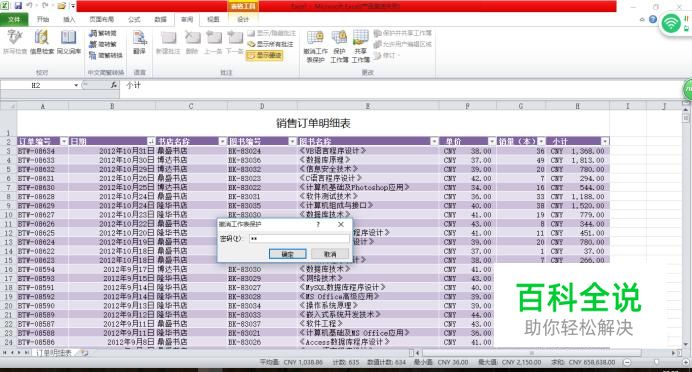Image resolution: width=692 pixels, height=372 pixels.
Task: Click Protect and Share Workbook (保护并共享工作簿)
Action: pos(402,33)
